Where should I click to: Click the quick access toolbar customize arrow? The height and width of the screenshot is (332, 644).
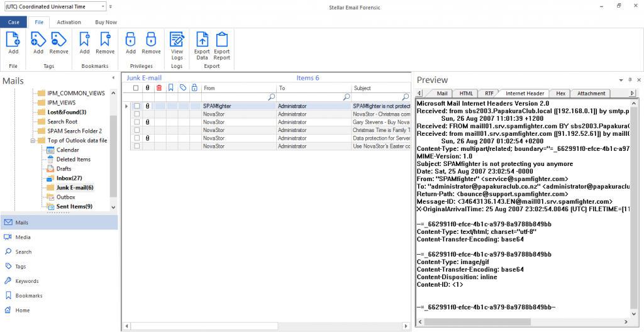[x=111, y=6]
